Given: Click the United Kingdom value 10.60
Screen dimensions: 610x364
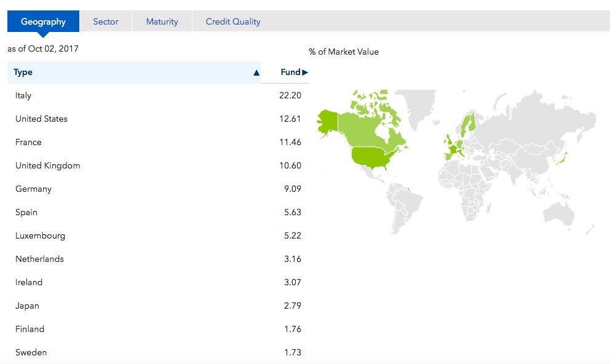Looking at the screenshot, I should point(290,165).
